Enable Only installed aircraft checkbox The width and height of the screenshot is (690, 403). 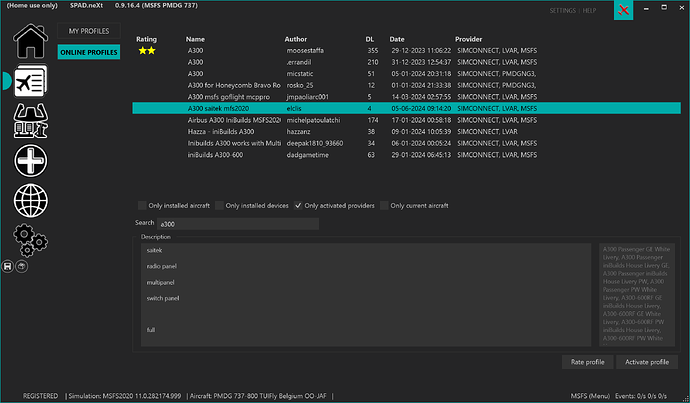click(142, 205)
